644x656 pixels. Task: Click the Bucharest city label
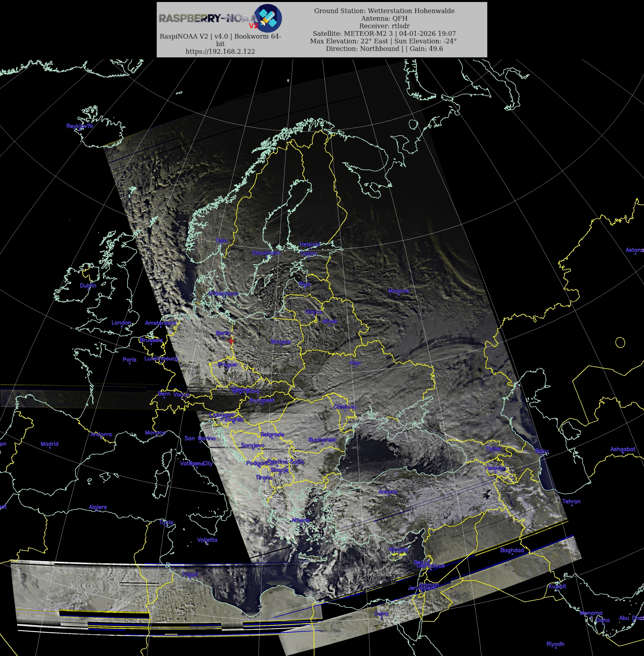(x=322, y=440)
